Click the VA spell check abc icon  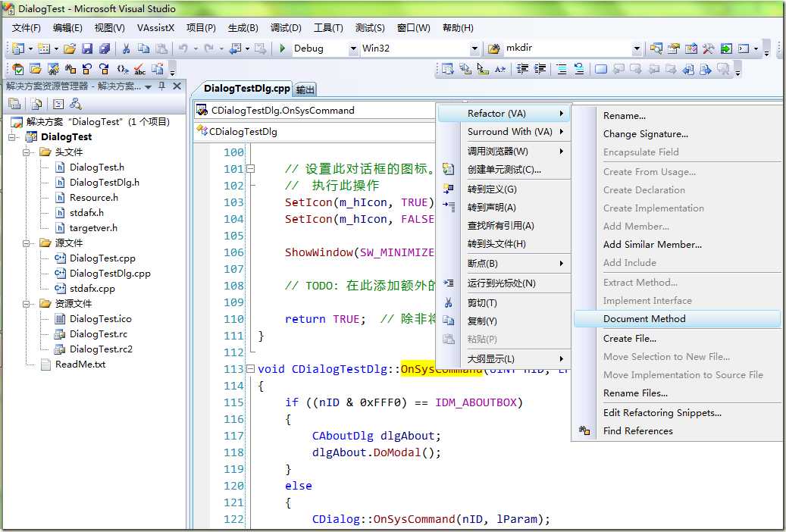tap(140, 69)
